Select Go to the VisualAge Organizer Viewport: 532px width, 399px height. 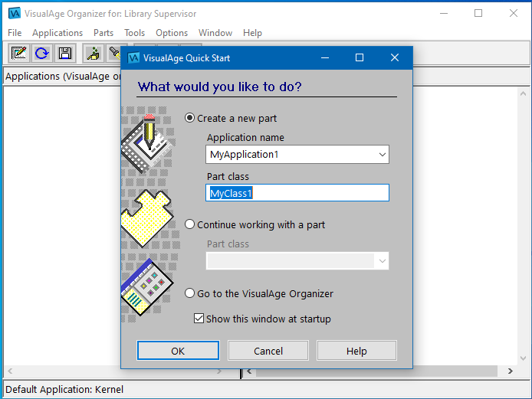point(190,293)
